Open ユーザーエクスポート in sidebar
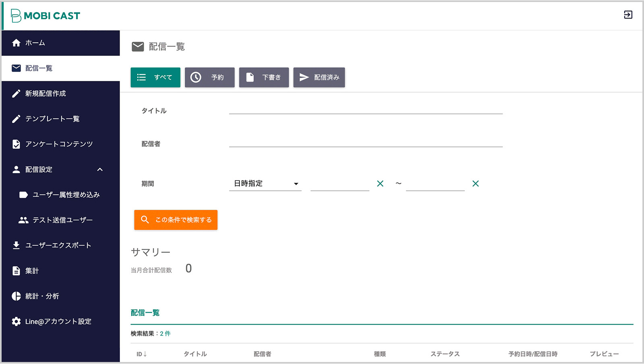Image resolution: width=644 pixels, height=364 pixels. (x=61, y=245)
